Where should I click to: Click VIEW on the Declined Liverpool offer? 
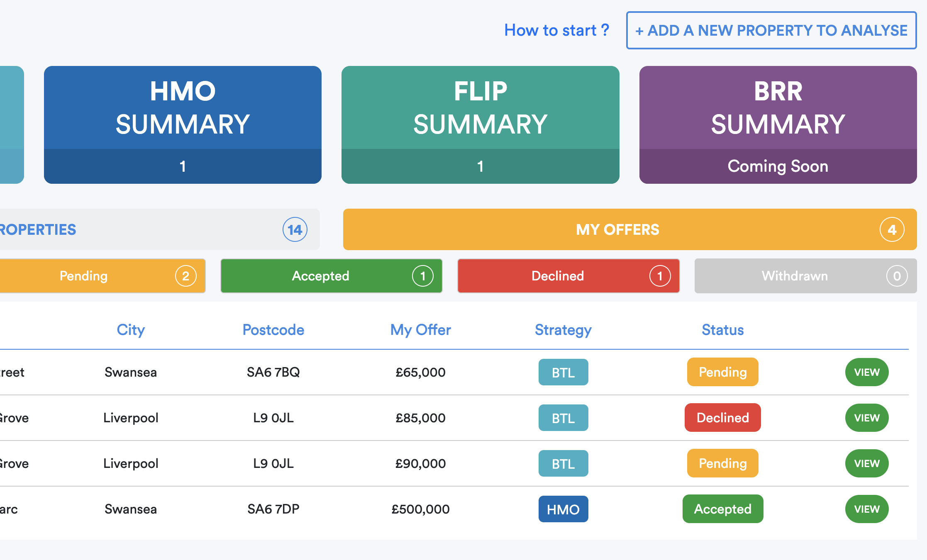[x=866, y=418]
